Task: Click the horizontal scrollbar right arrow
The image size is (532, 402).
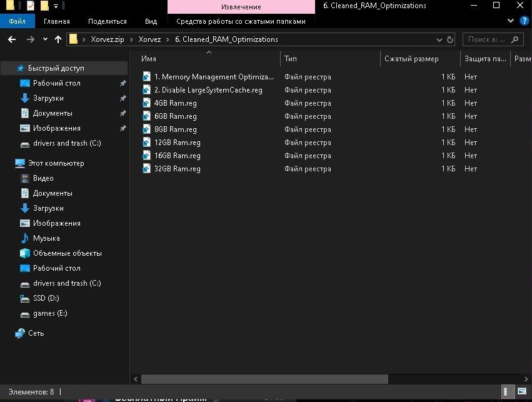Action: tap(526, 379)
